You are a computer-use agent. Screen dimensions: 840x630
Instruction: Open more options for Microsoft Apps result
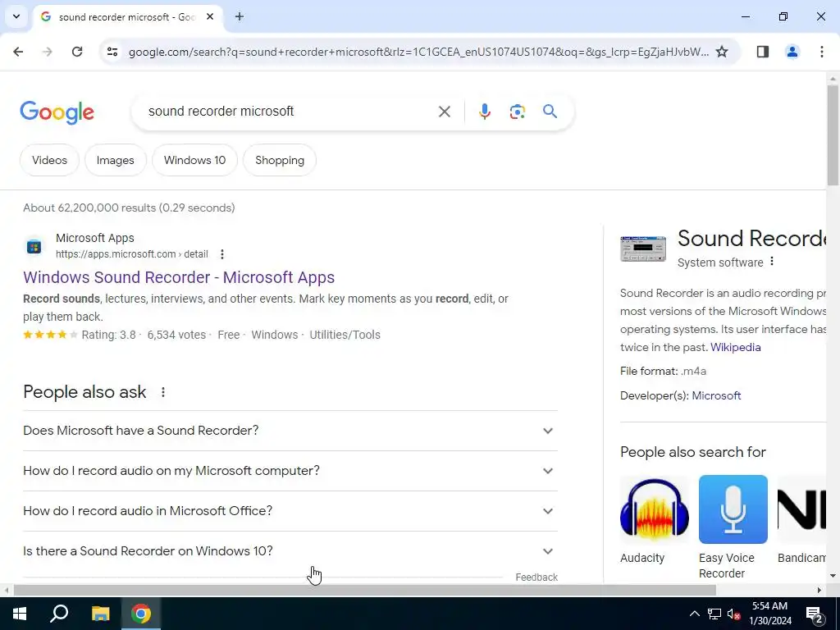point(221,254)
